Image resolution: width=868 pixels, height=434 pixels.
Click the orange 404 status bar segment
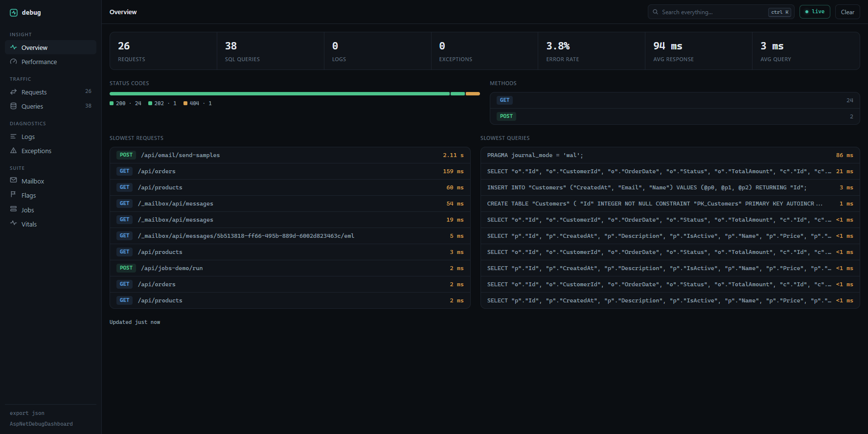click(x=473, y=93)
